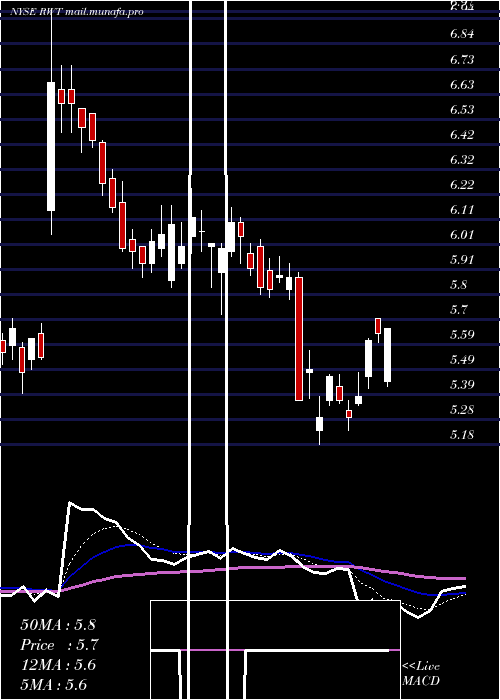
Task: Click the 5.28 price axis label
Action: pyautogui.click(x=462, y=409)
